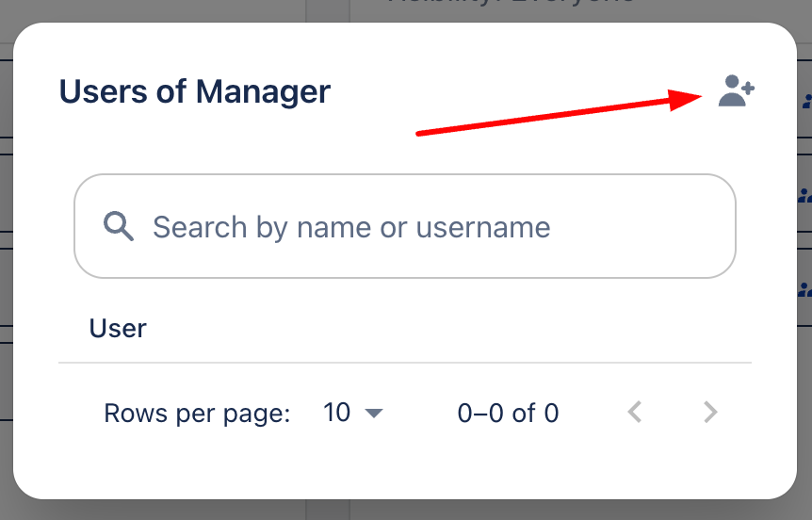The width and height of the screenshot is (812, 520).
Task: Go to the previous page of users
Action: click(635, 413)
